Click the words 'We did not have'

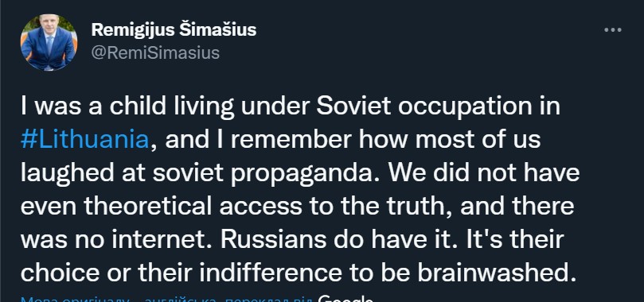tap(484, 173)
